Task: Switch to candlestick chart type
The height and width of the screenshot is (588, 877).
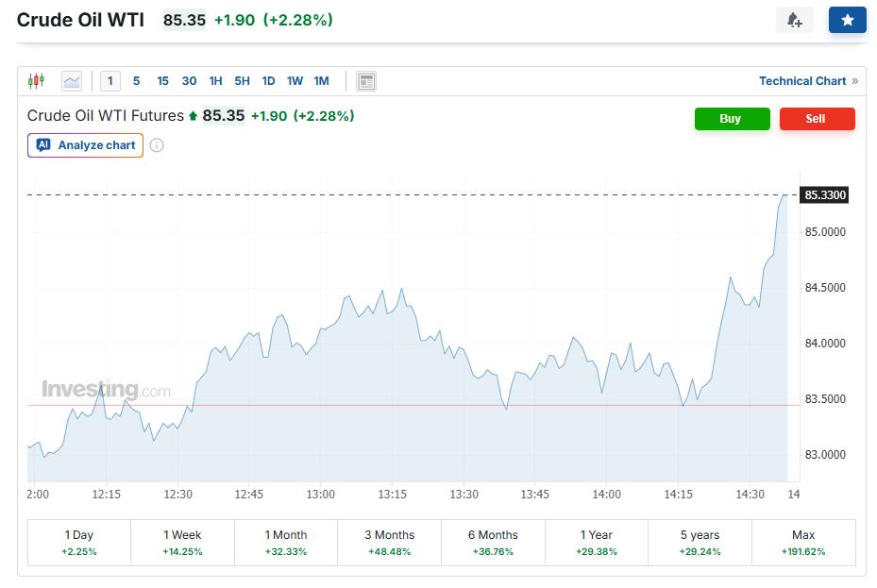Action: click(x=36, y=81)
